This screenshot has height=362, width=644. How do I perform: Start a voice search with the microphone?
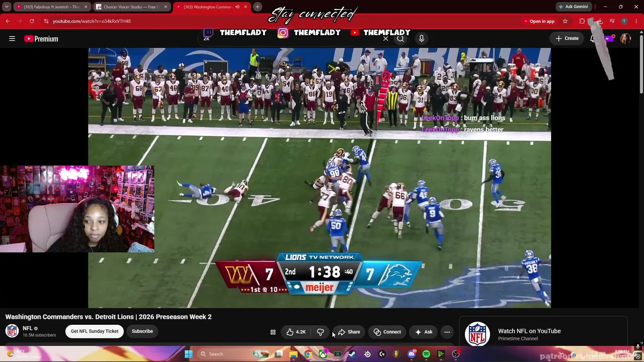point(422,38)
